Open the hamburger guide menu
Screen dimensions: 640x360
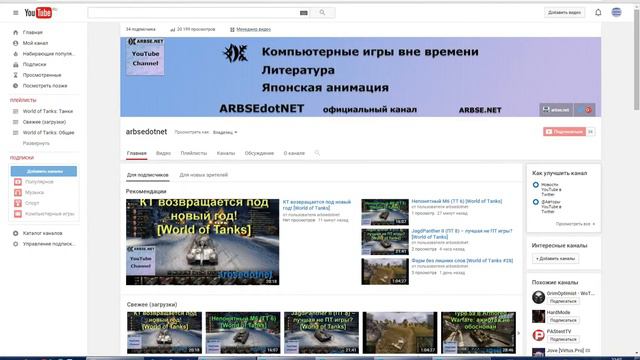[x=16, y=13]
